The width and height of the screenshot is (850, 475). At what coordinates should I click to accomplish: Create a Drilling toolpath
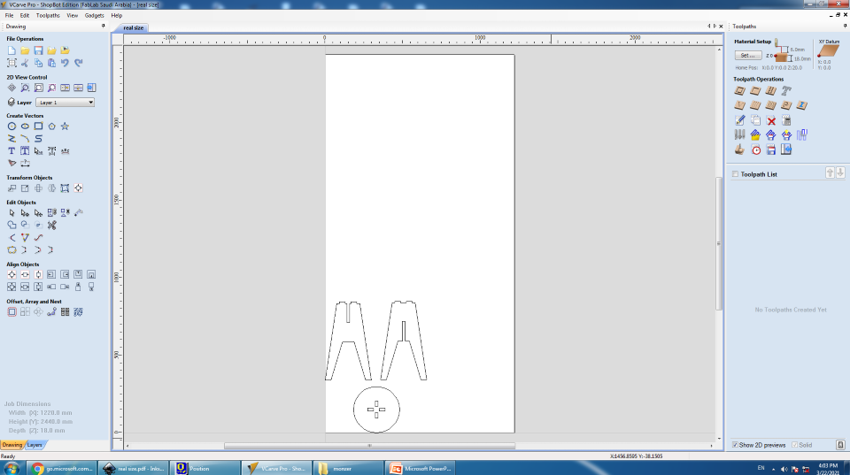770,91
